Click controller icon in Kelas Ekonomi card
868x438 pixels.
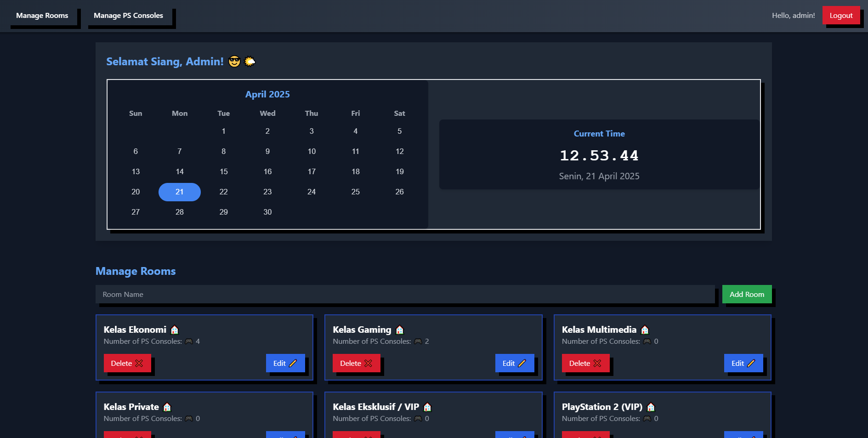pyautogui.click(x=189, y=341)
